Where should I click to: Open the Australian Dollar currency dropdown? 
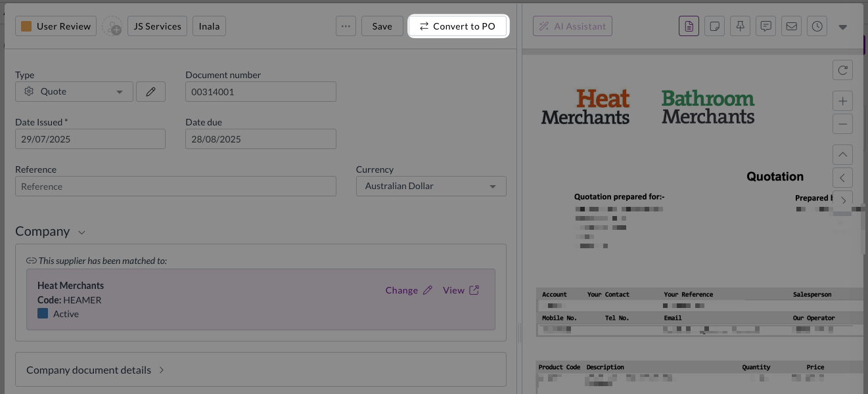coord(430,186)
